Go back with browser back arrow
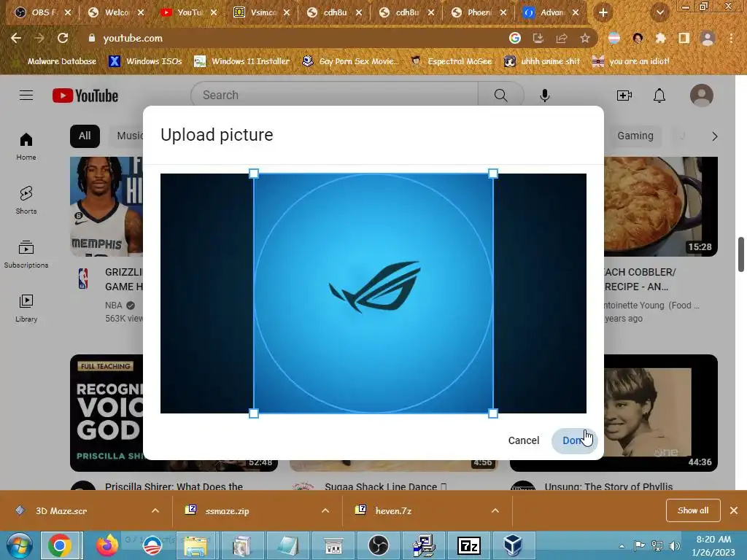The image size is (747, 560). (x=16, y=38)
